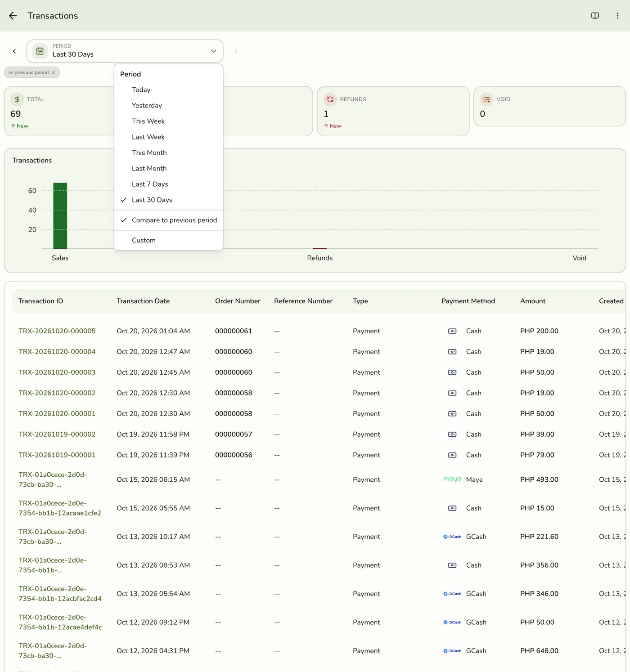Remove the 'vs previous period' chip
Image resolution: width=630 pixels, height=672 pixels.
point(53,72)
